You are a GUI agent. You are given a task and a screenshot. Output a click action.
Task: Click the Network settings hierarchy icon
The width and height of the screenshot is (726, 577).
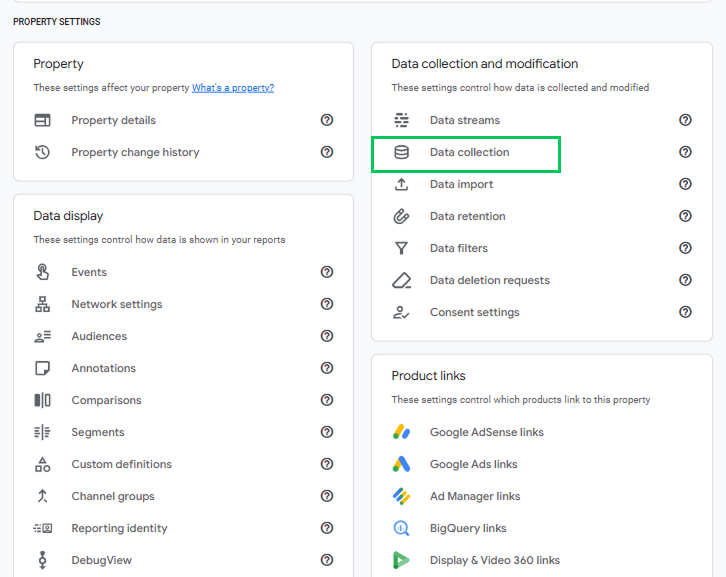43,304
